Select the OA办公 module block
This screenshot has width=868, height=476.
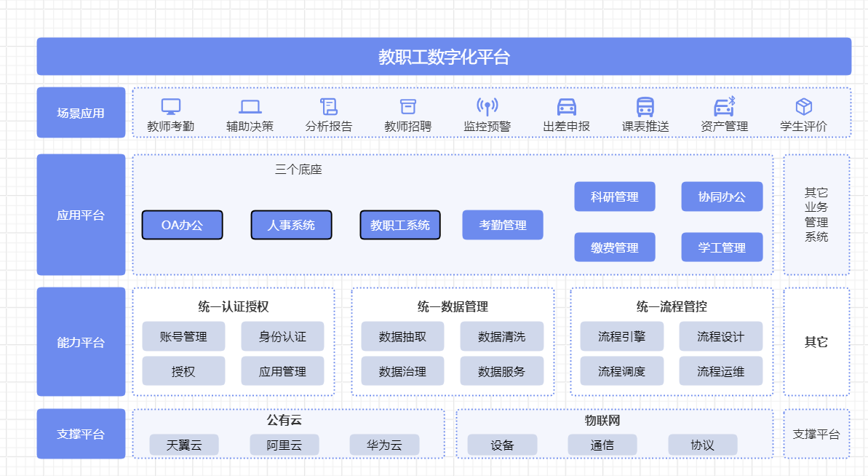click(183, 224)
